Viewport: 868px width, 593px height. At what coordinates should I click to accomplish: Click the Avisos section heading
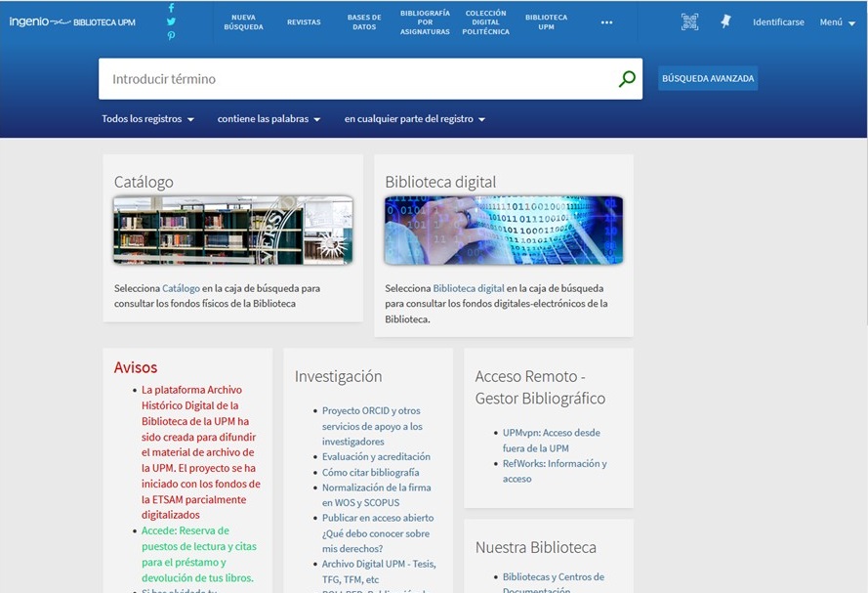(136, 367)
